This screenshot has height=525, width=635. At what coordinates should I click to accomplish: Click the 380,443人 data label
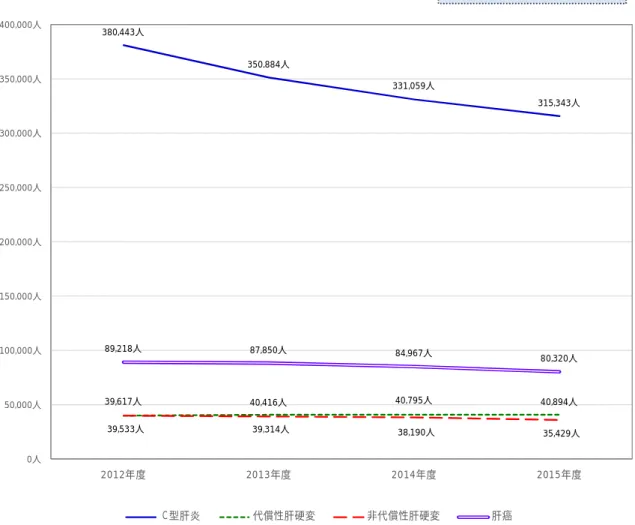(x=123, y=32)
